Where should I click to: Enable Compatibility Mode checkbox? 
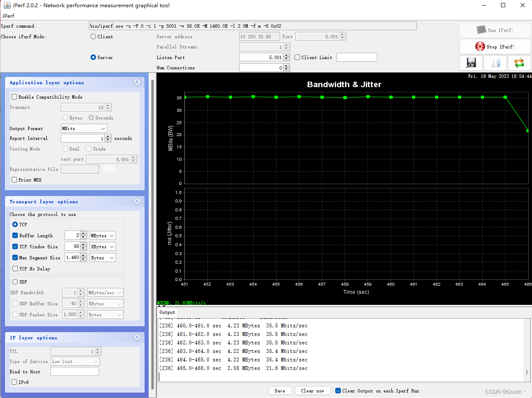point(14,97)
